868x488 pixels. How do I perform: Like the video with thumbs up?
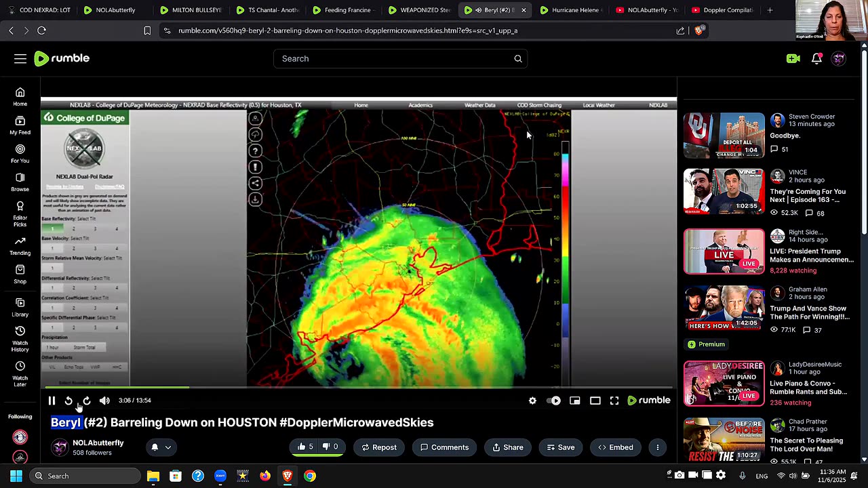[304, 447]
